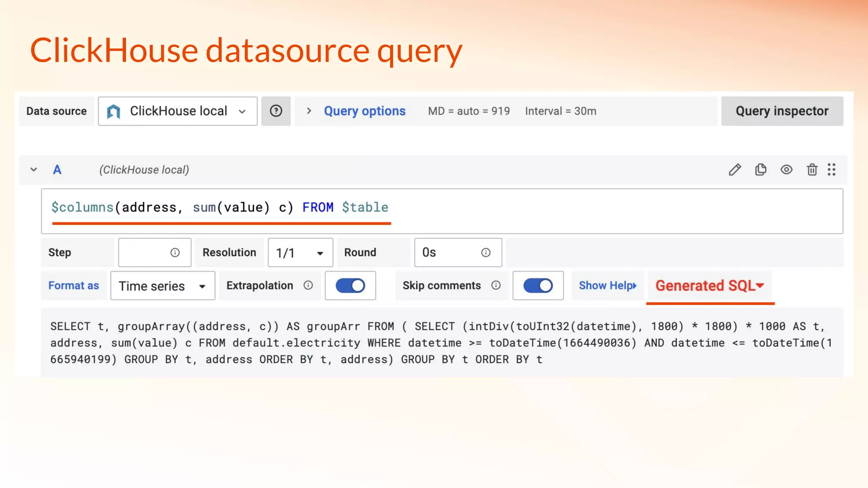Click the '(ClickHouse local)' query label
Viewport: 868px width, 488px height.
[x=144, y=170]
